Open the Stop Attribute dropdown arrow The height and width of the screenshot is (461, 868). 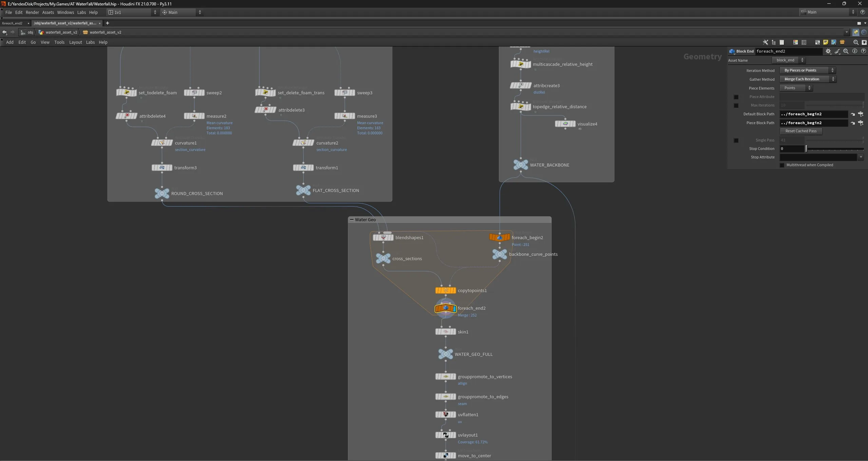coord(861,157)
